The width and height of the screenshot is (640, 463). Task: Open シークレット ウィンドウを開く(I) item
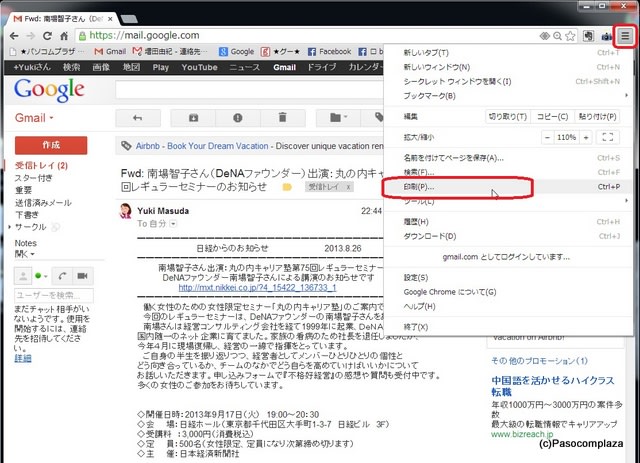509,81
